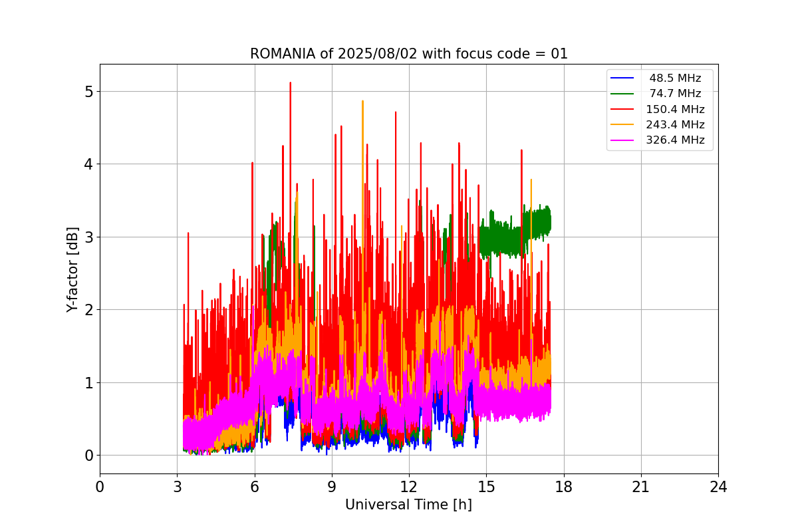Click the Y-factor [dB] axis label
Image resolution: width=798 pixels, height=532 pixels.
click(x=72, y=269)
